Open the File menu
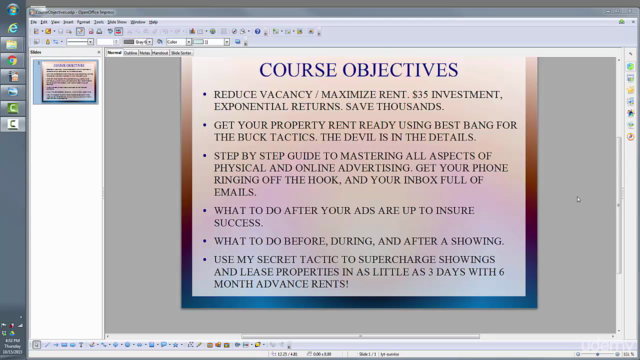This screenshot has width=640, height=360. [33, 22]
